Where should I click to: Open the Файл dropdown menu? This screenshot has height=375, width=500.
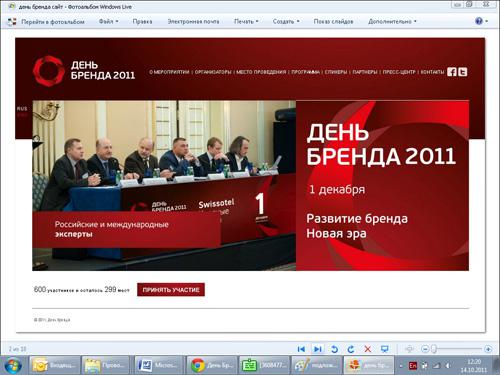click(108, 21)
